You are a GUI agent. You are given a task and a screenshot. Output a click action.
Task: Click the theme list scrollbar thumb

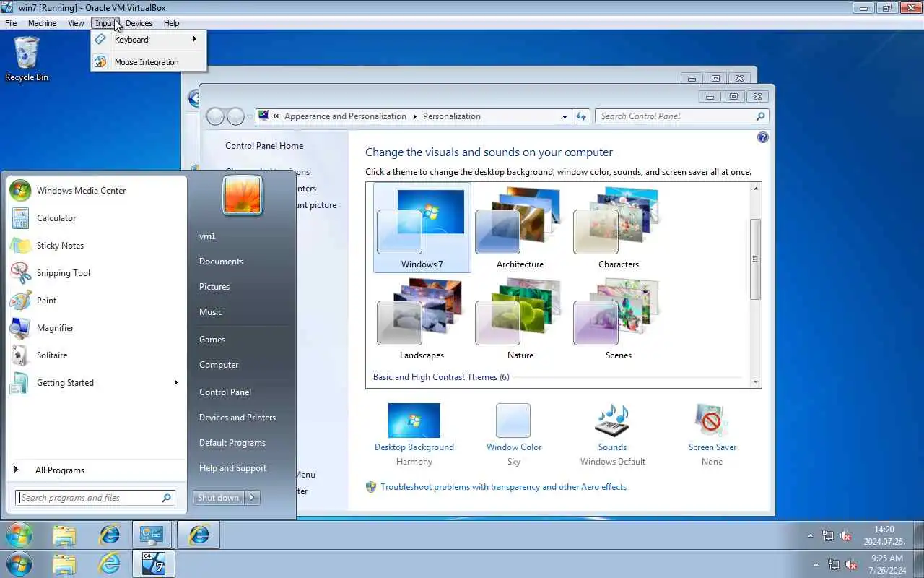(756, 259)
